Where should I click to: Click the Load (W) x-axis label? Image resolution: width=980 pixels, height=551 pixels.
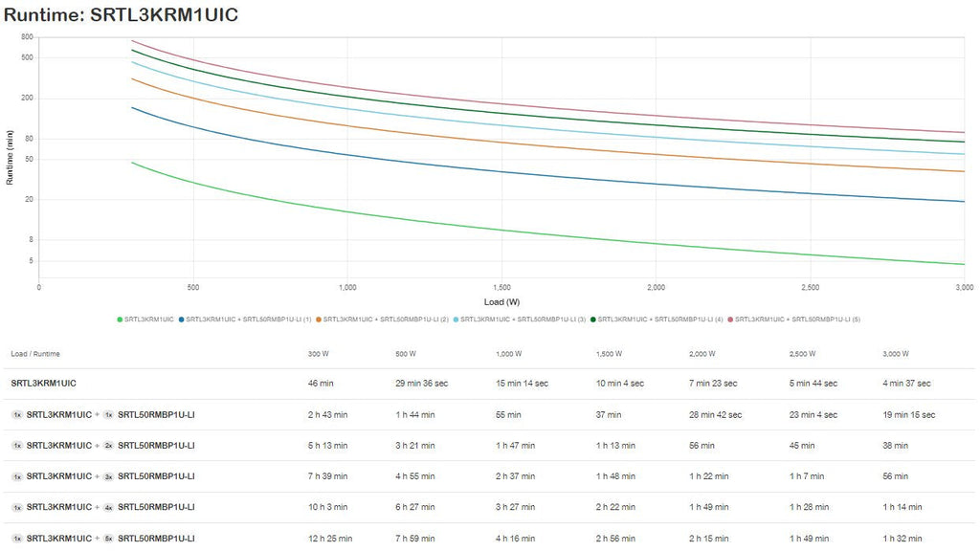pyautogui.click(x=501, y=302)
